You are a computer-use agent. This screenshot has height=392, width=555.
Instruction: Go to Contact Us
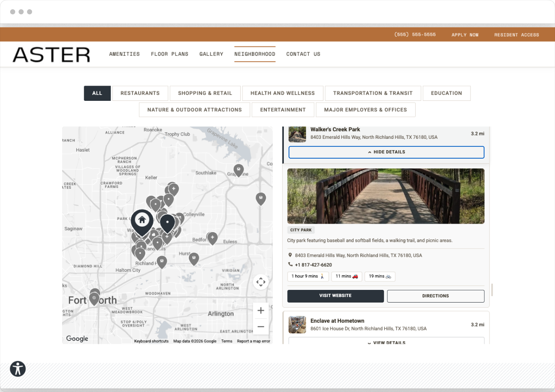(303, 54)
